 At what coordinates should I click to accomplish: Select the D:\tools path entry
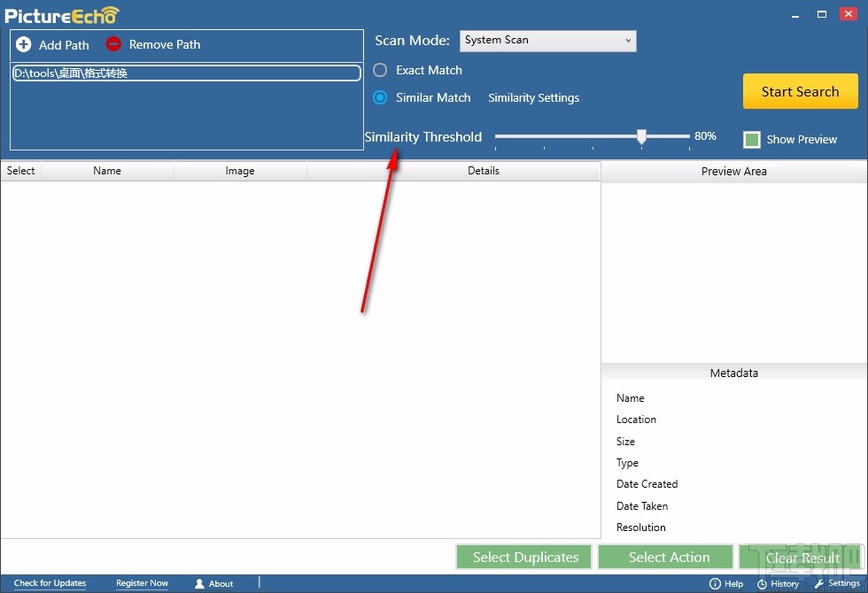click(187, 73)
